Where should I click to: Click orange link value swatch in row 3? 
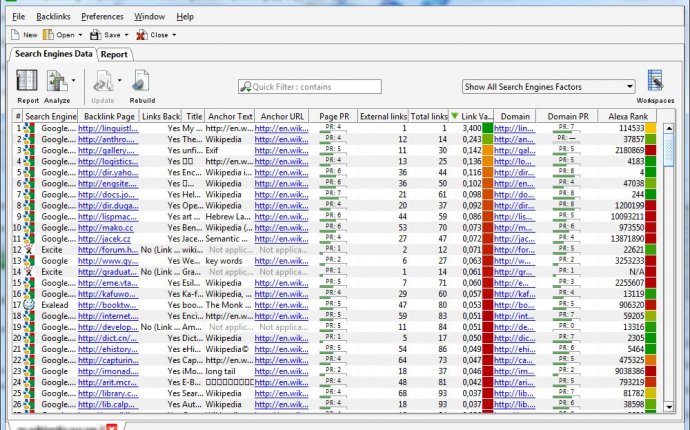coord(488,151)
